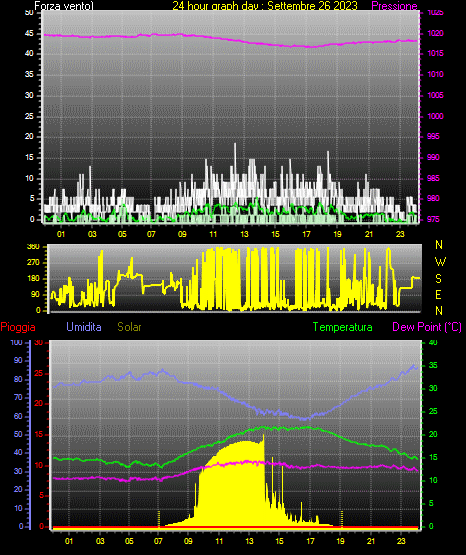
Task: Click the Dew Point (°C) legend label
Action: tap(427, 327)
